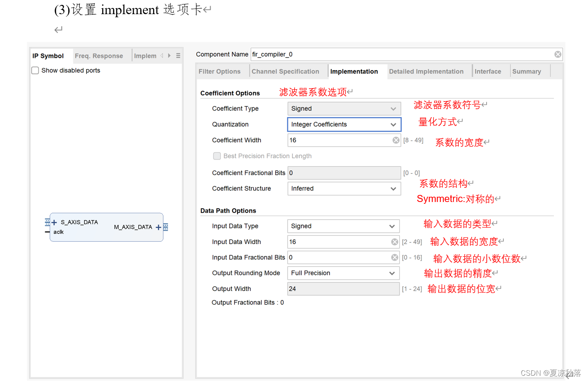Clear the Input Data Width value

coord(395,242)
